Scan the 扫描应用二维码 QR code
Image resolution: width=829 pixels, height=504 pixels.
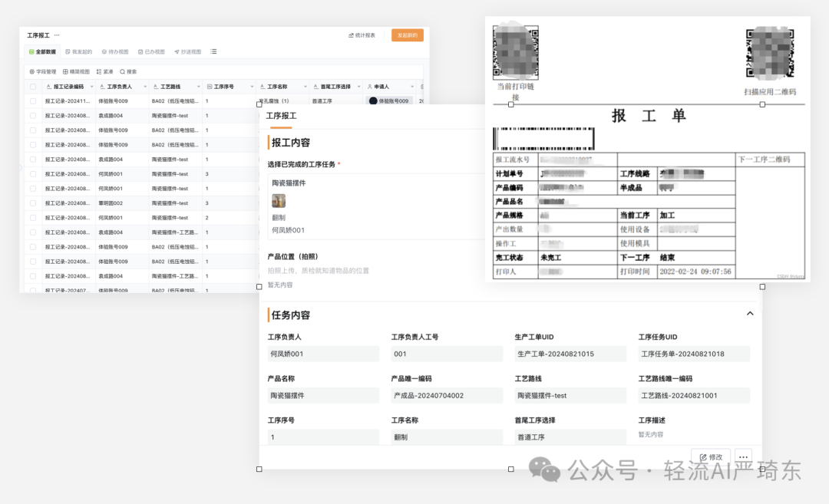(x=771, y=52)
